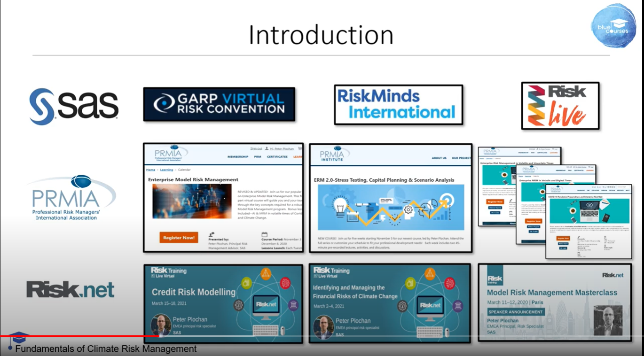Viewport: 644px width, 356px height.
Task: Click Register Now! on the Enterprise Model Risk Management page
Action: (179, 238)
